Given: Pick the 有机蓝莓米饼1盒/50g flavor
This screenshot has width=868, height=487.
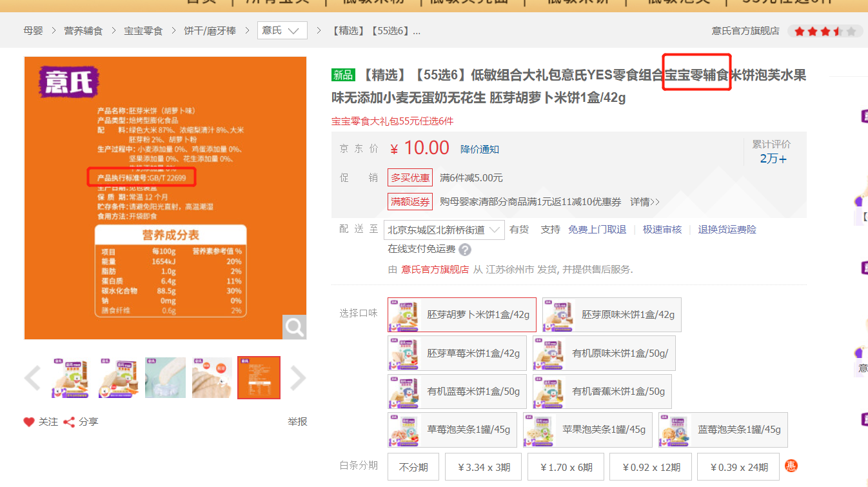Looking at the screenshot, I should click(x=457, y=392).
